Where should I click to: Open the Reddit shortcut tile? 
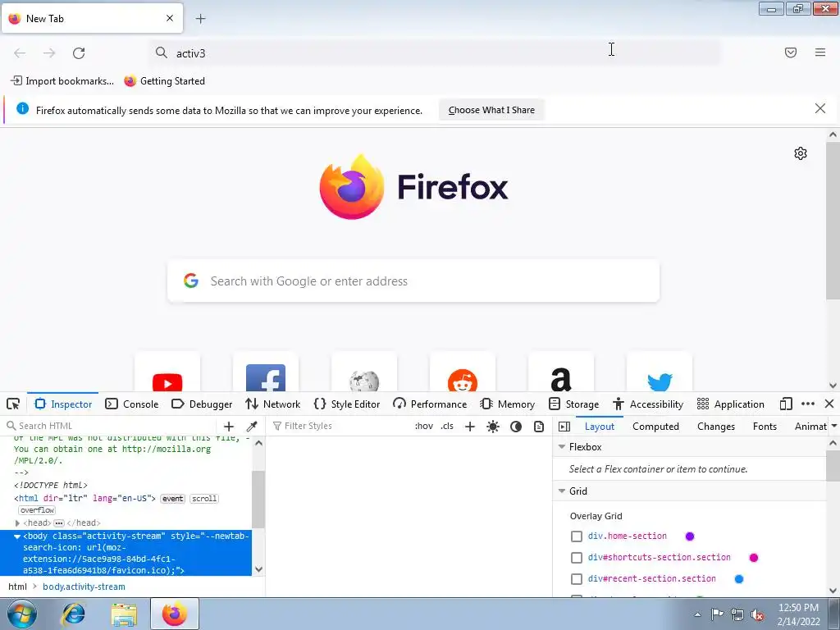(463, 372)
